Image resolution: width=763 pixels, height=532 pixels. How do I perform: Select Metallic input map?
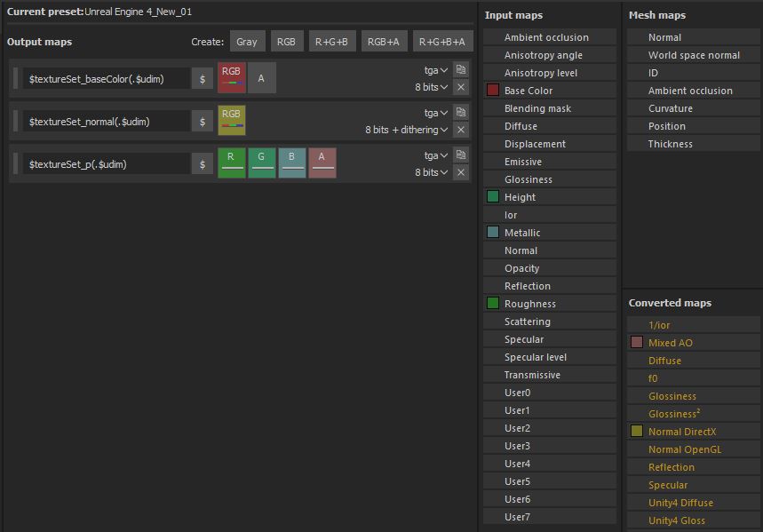pyautogui.click(x=550, y=233)
